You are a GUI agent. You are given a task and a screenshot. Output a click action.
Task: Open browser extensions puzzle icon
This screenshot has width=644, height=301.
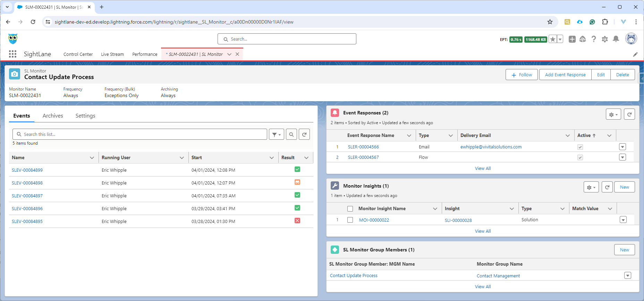coord(605,22)
